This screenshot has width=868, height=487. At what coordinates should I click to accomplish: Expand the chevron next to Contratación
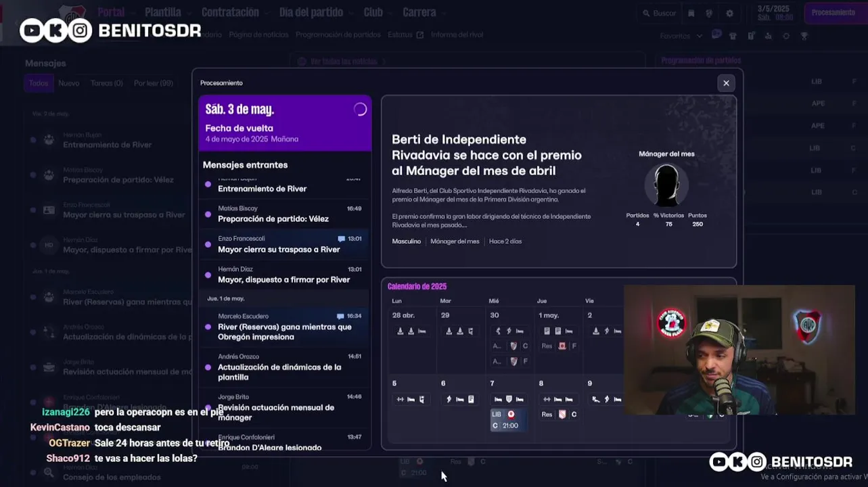[x=267, y=13]
